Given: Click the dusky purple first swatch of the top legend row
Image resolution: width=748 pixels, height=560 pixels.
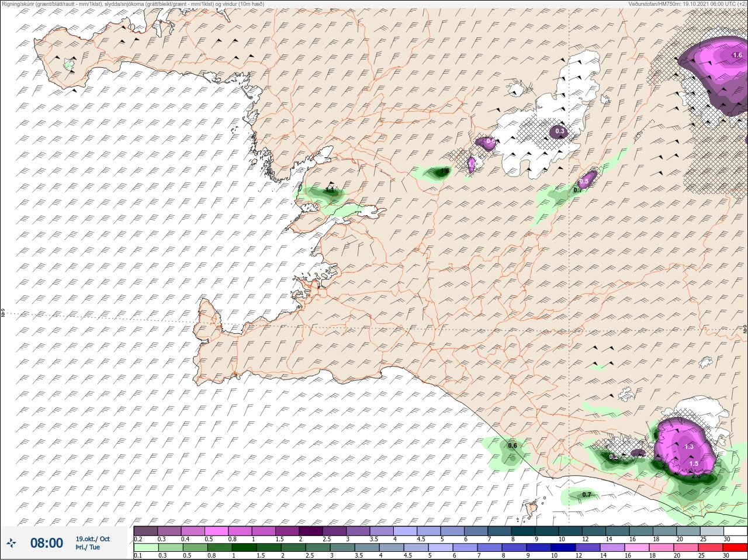Looking at the screenshot, I should tap(146, 531).
